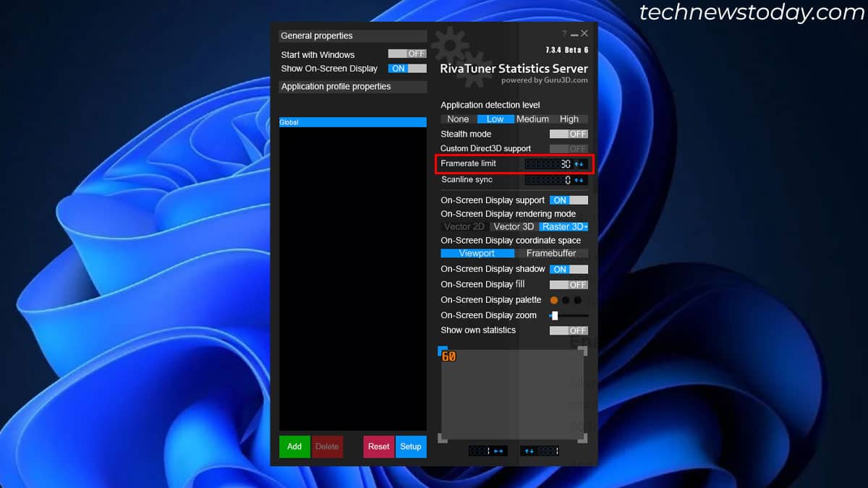Click the Scanline sync up-down arrows
The image size is (868, 488).
pos(579,180)
